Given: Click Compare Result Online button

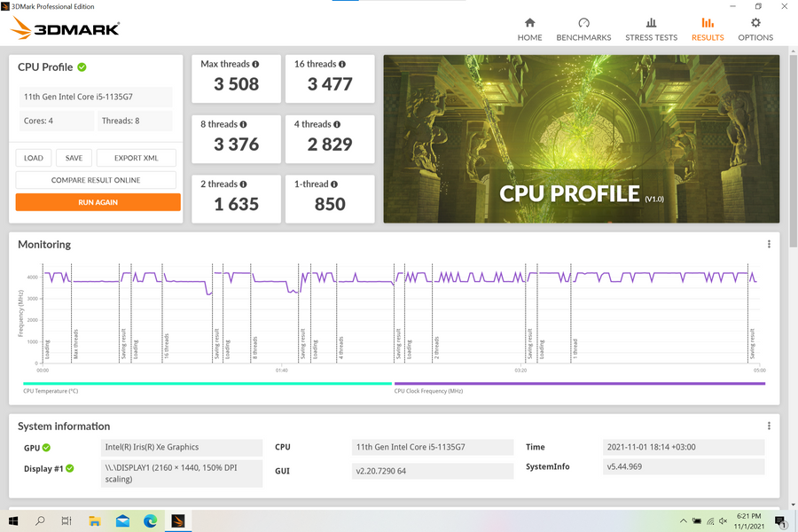Looking at the screenshot, I should (x=97, y=180).
